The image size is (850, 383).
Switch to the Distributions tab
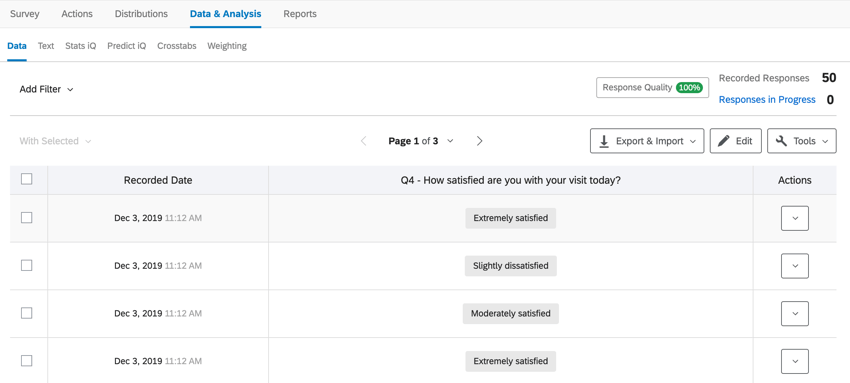pos(141,14)
